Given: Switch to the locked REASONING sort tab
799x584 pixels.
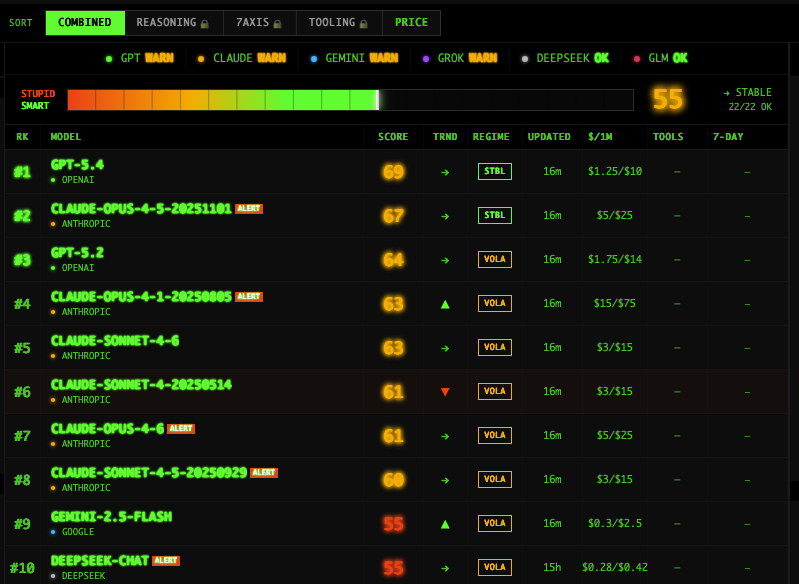Looking at the screenshot, I should click(174, 23).
